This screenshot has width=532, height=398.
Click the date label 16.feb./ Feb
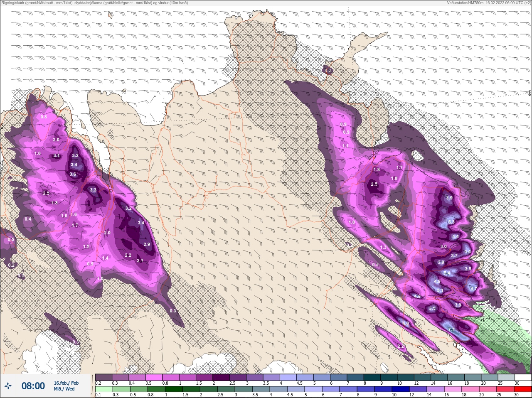[x=66, y=383]
